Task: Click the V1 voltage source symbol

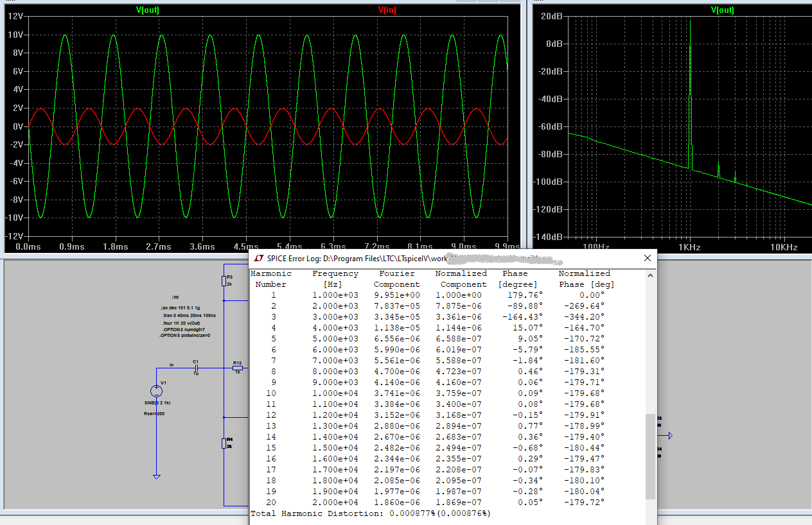Action: pyautogui.click(x=156, y=391)
